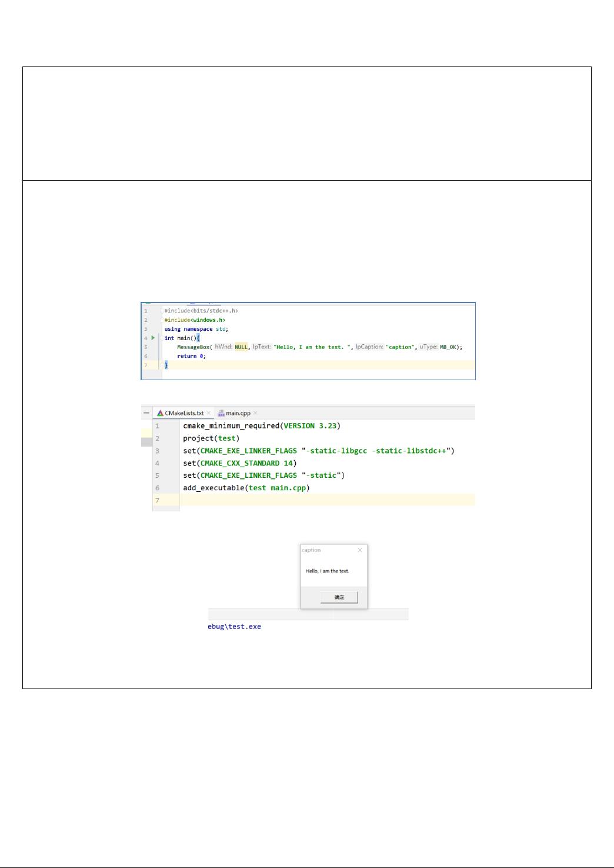Click the minus icon left of editor tabs
The image size is (614, 868).
click(x=146, y=413)
